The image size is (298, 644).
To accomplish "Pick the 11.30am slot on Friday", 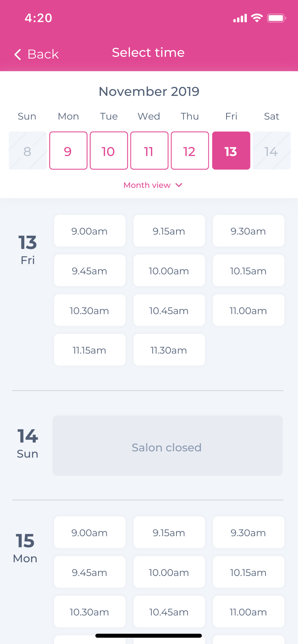I will (x=169, y=350).
